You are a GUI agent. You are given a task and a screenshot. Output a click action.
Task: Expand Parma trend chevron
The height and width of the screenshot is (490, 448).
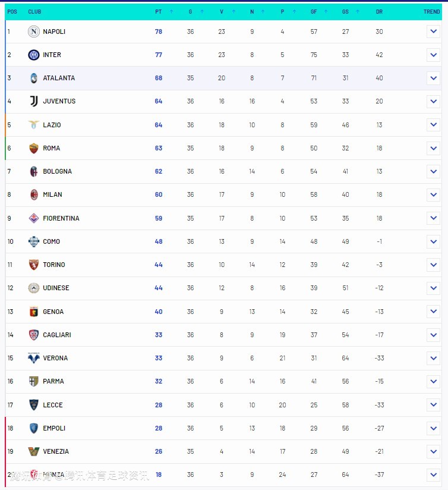[x=433, y=381]
